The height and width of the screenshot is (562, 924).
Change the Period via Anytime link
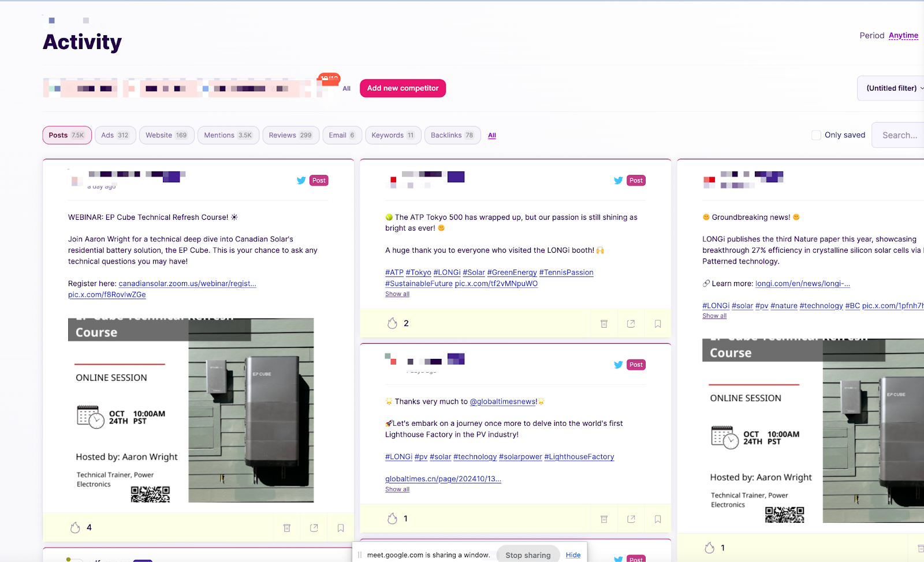(x=903, y=35)
